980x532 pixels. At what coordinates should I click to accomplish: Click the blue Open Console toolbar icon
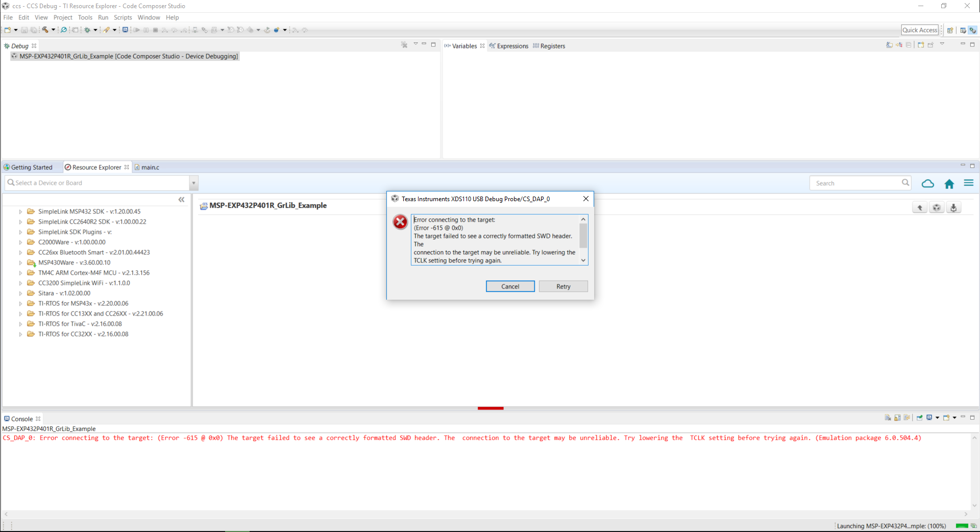click(125, 30)
